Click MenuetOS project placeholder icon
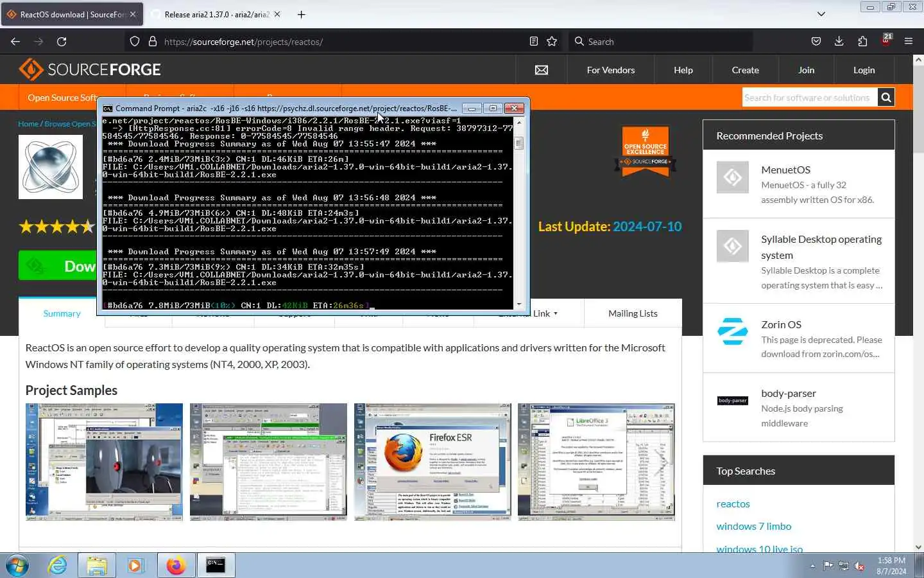Screen dimensions: 924x578 point(733,177)
